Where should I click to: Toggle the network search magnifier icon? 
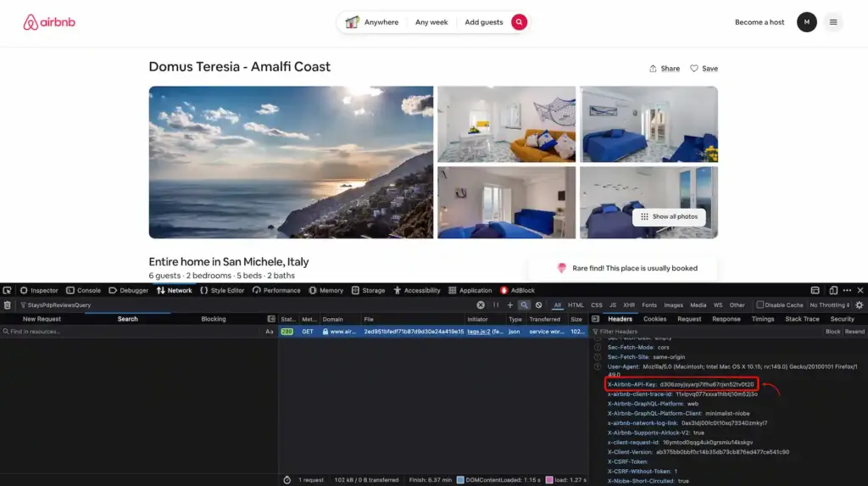[x=524, y=304]
